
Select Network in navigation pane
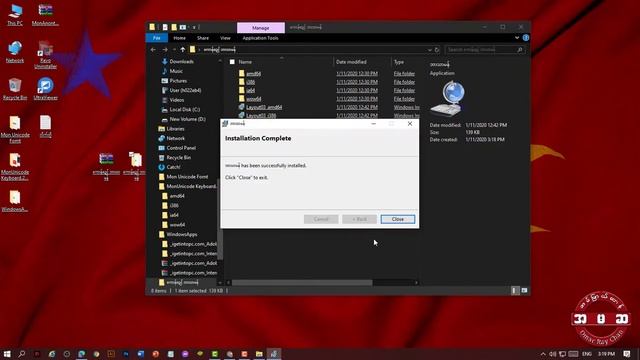pyautogui.click(x=176, y=138)
